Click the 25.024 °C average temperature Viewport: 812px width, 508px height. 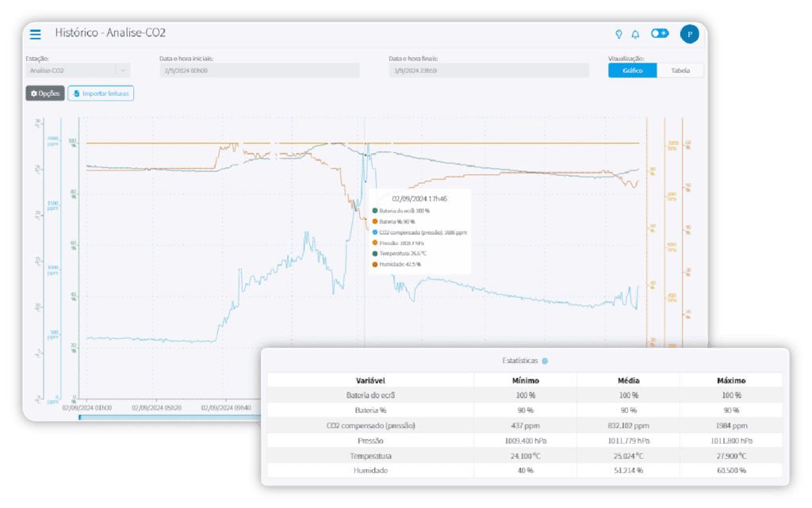click(x=628, y=456)
